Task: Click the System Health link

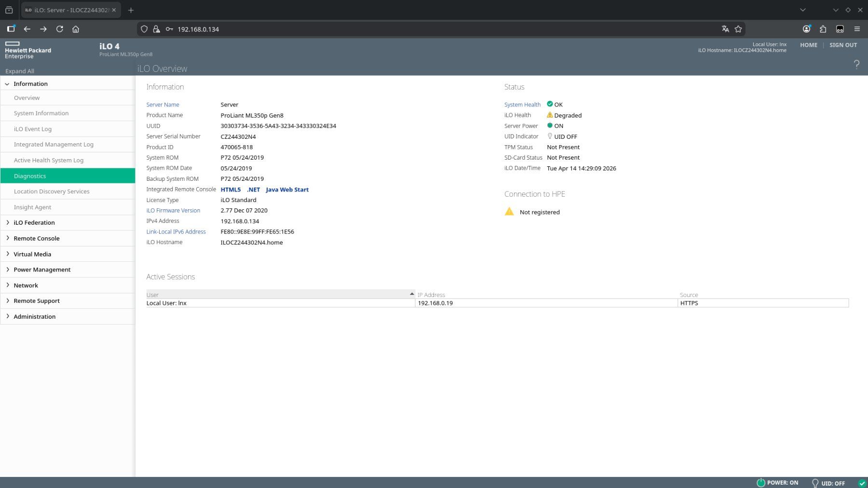Action: (522, 105)
